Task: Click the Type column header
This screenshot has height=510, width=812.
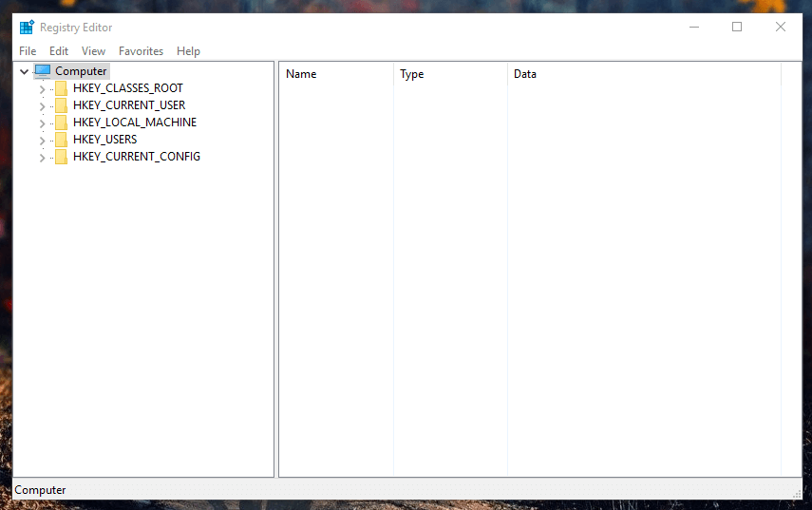Action: click(x=450, y=74)
